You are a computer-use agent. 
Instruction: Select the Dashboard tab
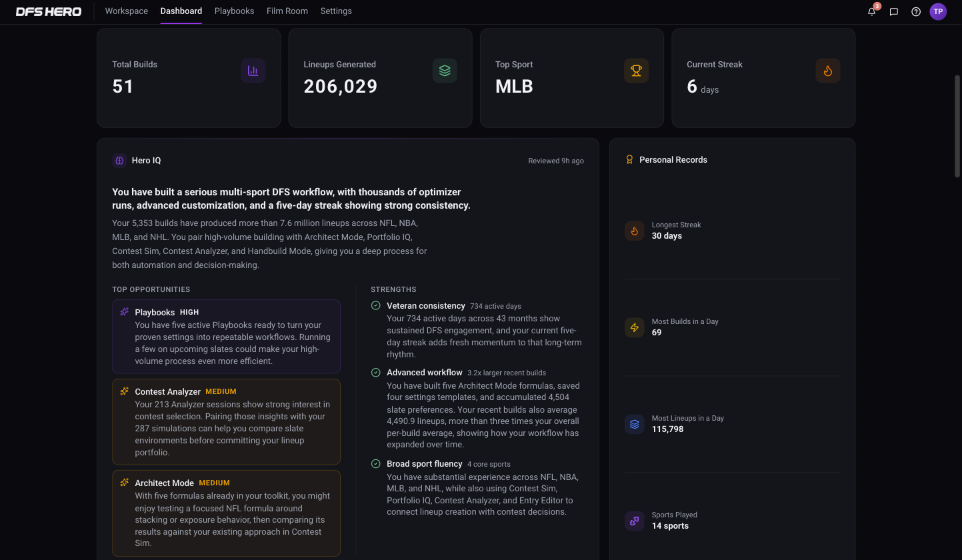point(181,11)
